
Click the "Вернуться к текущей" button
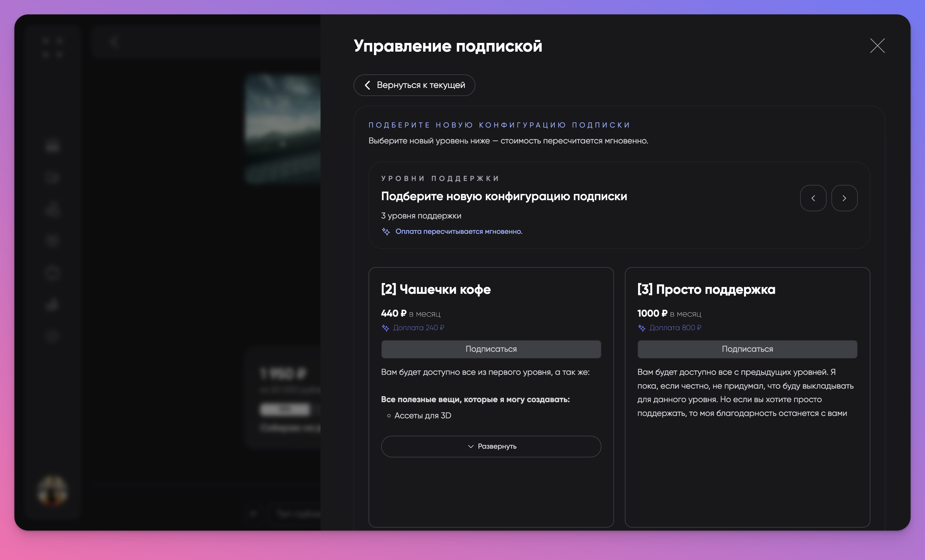414,85
